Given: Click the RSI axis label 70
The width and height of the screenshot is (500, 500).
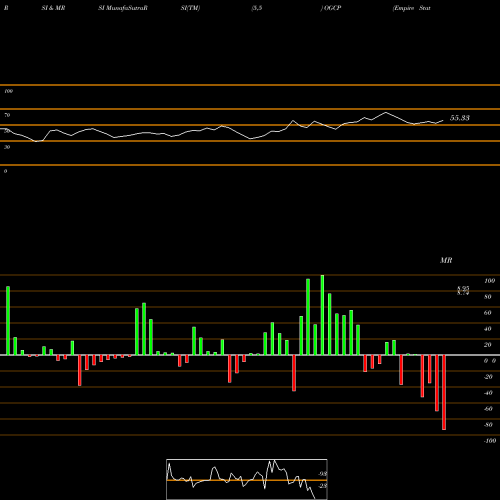Looking at the screenshot, I should [x=7, y=115].
